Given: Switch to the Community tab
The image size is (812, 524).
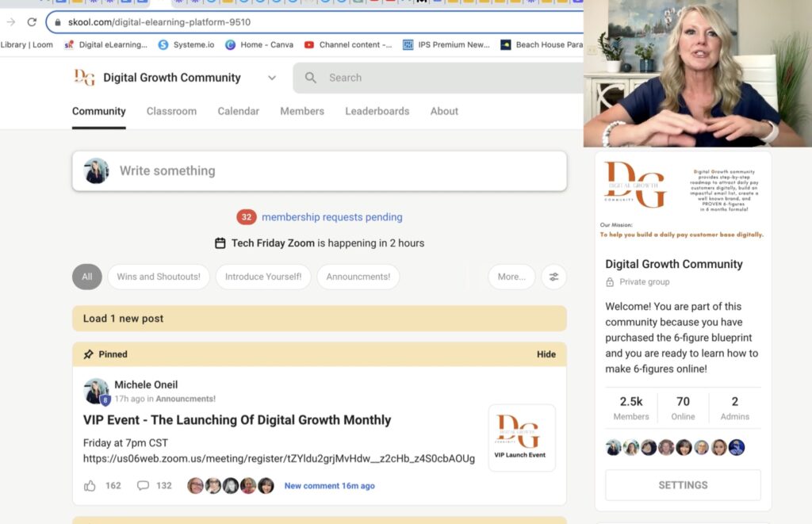Looking at the screenshot, I should pos(99,111).
